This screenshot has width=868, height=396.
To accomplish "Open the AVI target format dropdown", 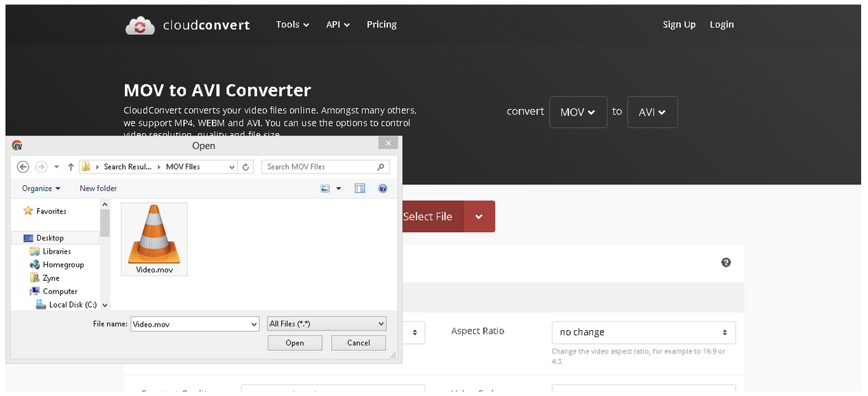I will (x=652, y=112).
